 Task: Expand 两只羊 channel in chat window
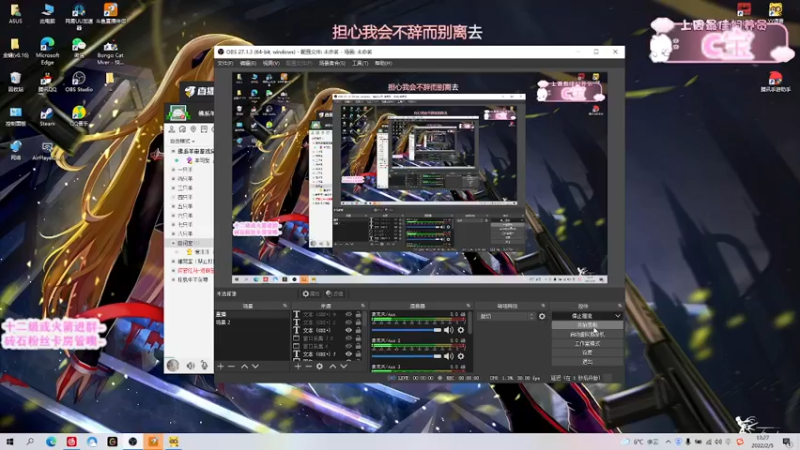click(173, 179)
